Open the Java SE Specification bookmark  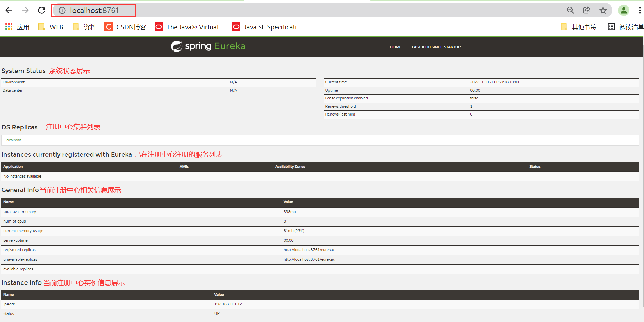click(267, 27)
